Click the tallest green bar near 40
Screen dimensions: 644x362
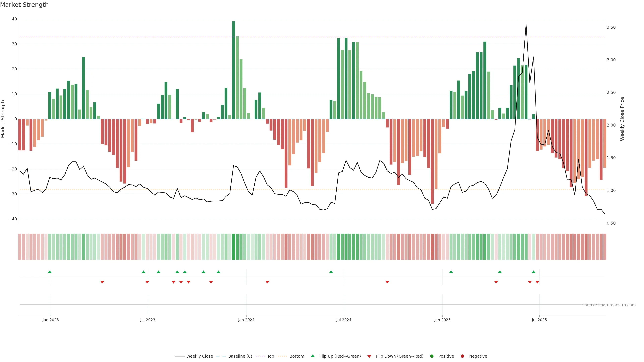click(x=233, y=70)
